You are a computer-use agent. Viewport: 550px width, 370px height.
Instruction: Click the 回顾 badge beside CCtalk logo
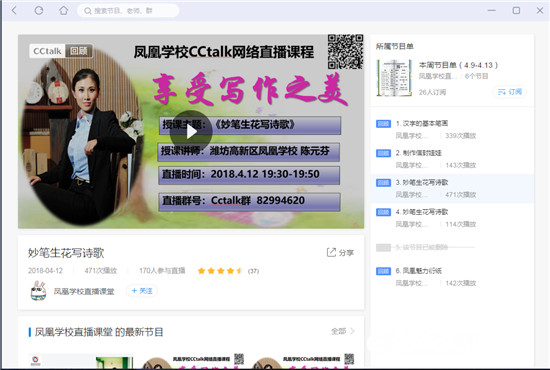tap(79, 51)
